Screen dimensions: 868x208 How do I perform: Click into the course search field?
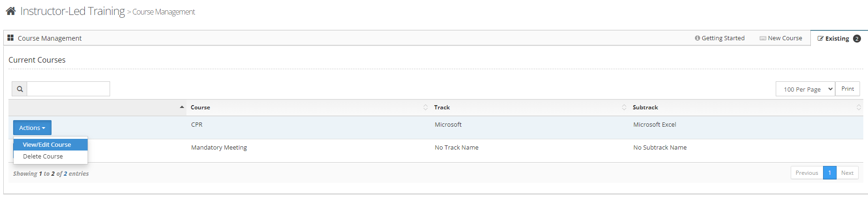(68, 89)
